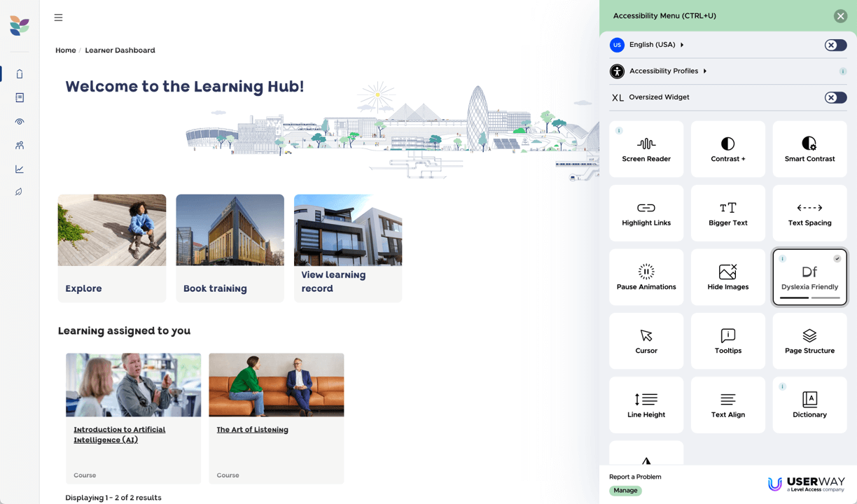
Task: Select the Bigger Text option
Action: pyautogui.click(x=727, y=213)
